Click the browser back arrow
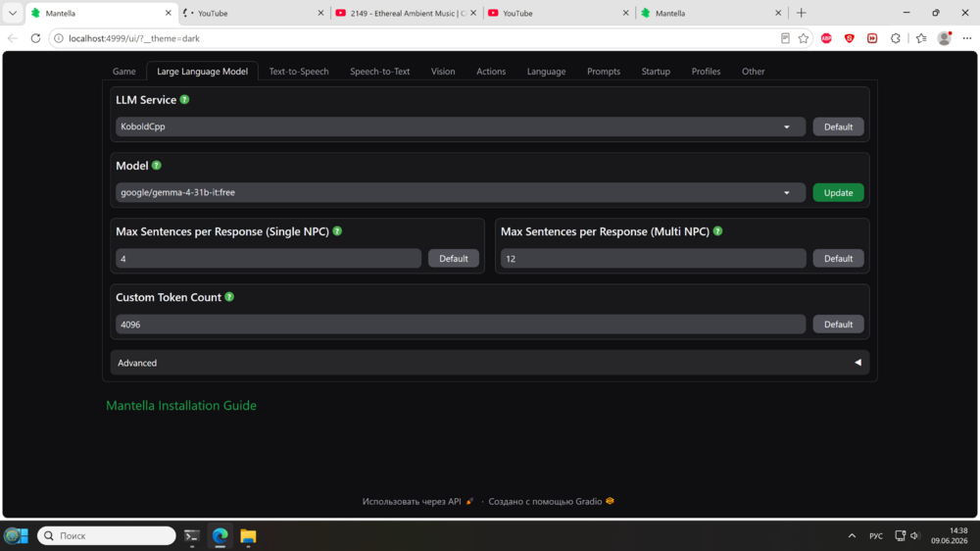980x551 pixels. 13,38
